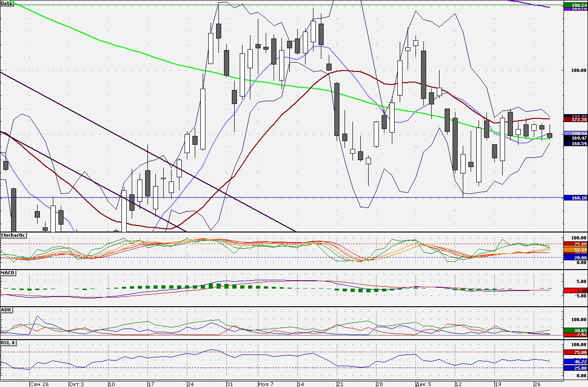Click the 19 date label
This screenshot has height=387, width=588.
click(x=498, y=384)
